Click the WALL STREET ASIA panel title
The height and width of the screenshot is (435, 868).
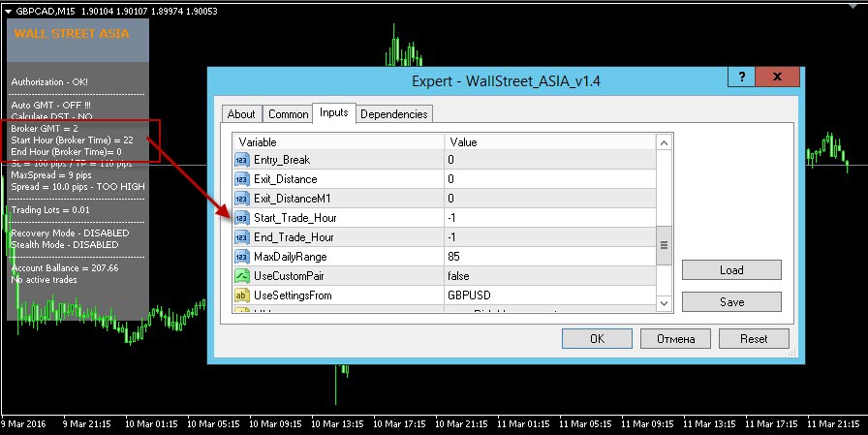72,34
